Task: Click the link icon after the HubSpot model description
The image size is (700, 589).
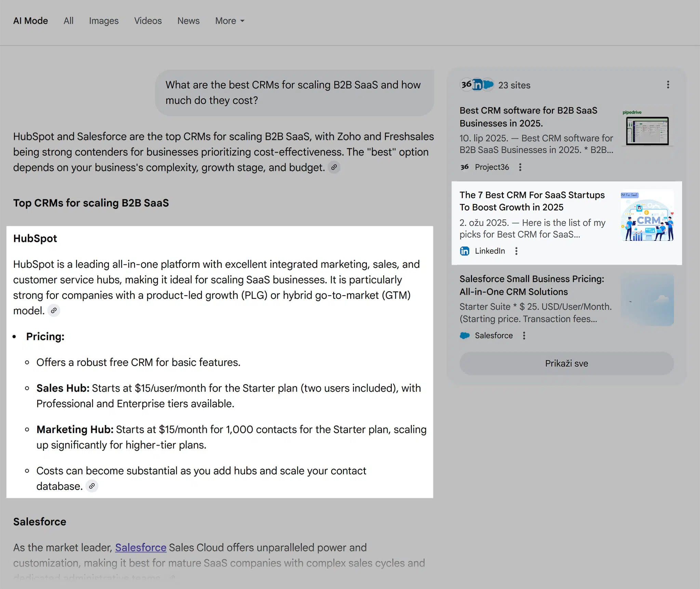Action: 54,311
